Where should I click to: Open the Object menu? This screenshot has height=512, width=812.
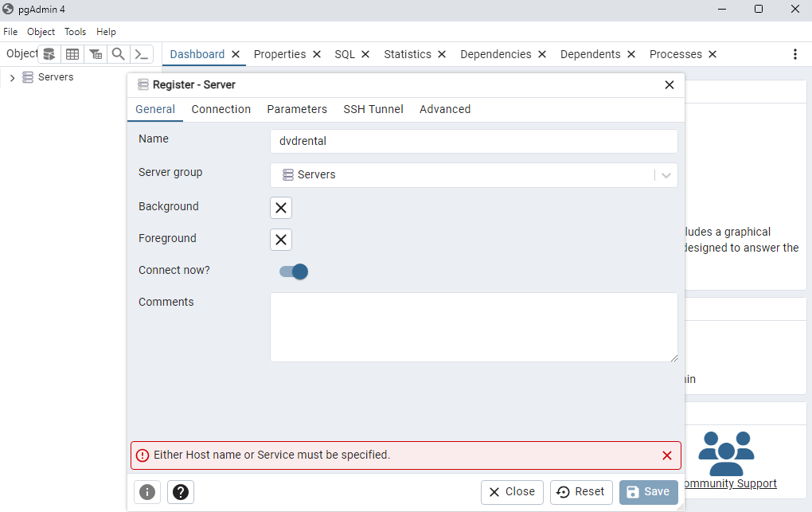click(41, 32)
